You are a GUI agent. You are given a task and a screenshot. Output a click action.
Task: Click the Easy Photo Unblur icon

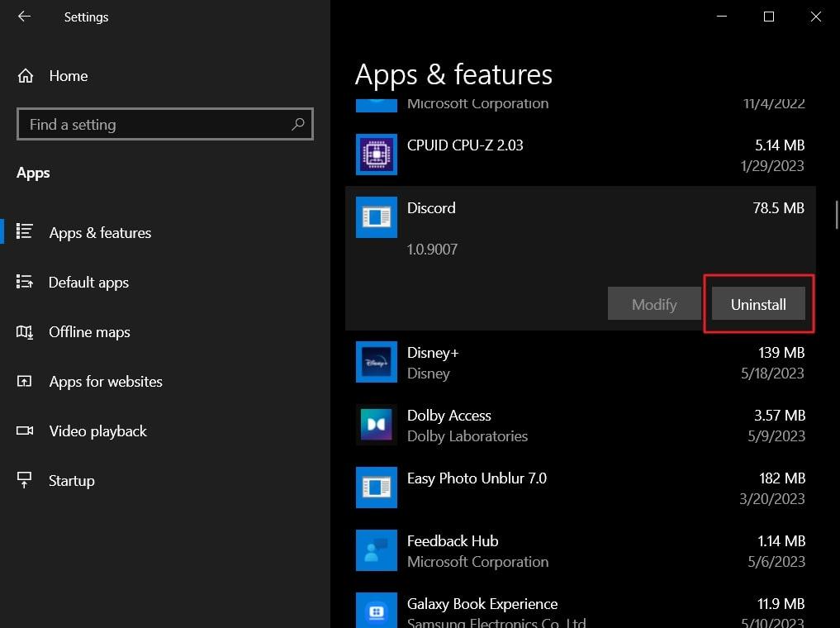tap(377, 488)
